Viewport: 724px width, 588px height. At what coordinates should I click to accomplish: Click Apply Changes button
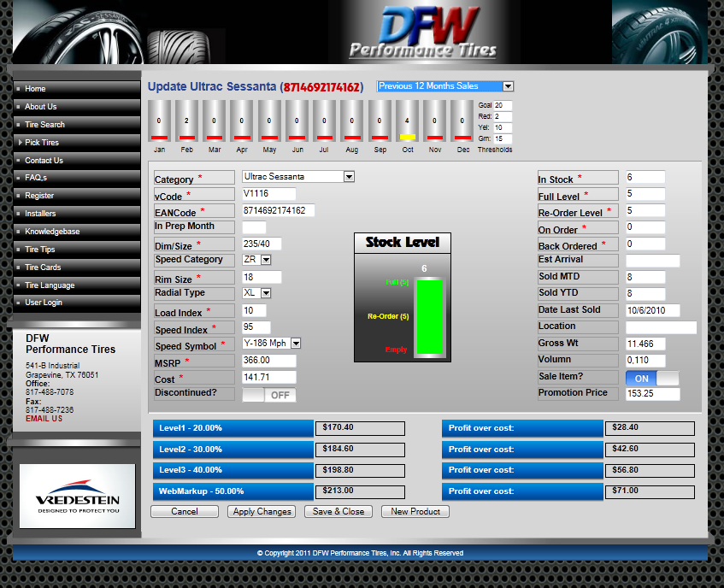point(262,511)
